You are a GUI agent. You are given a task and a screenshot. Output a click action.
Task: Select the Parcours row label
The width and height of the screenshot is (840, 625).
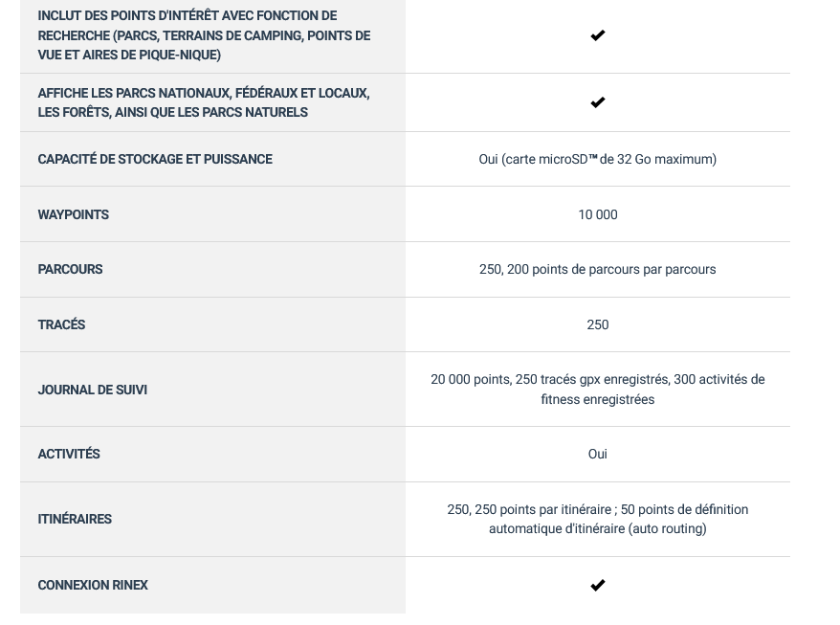70,269
